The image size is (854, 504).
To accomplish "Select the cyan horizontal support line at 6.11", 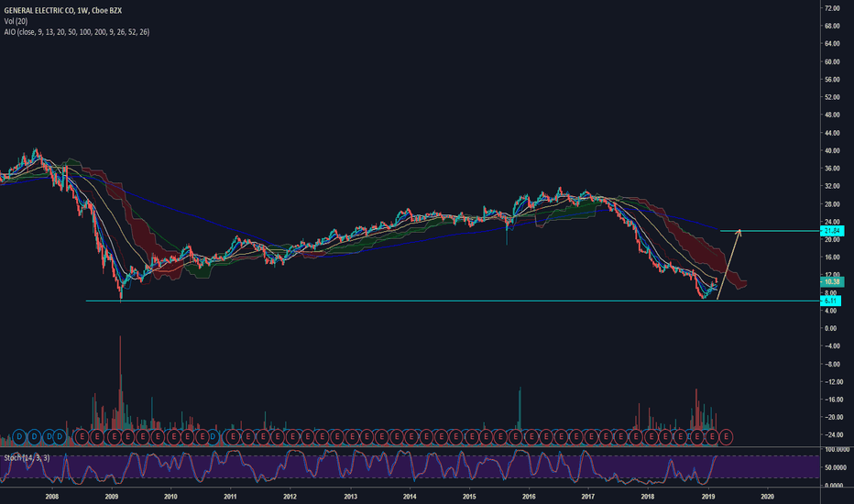I will pos(452,301).
